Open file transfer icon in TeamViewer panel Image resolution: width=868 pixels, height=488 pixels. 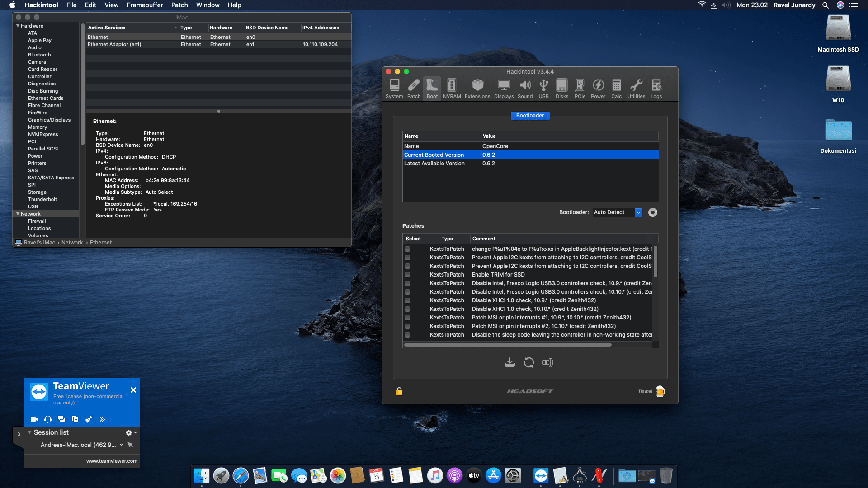75,419
